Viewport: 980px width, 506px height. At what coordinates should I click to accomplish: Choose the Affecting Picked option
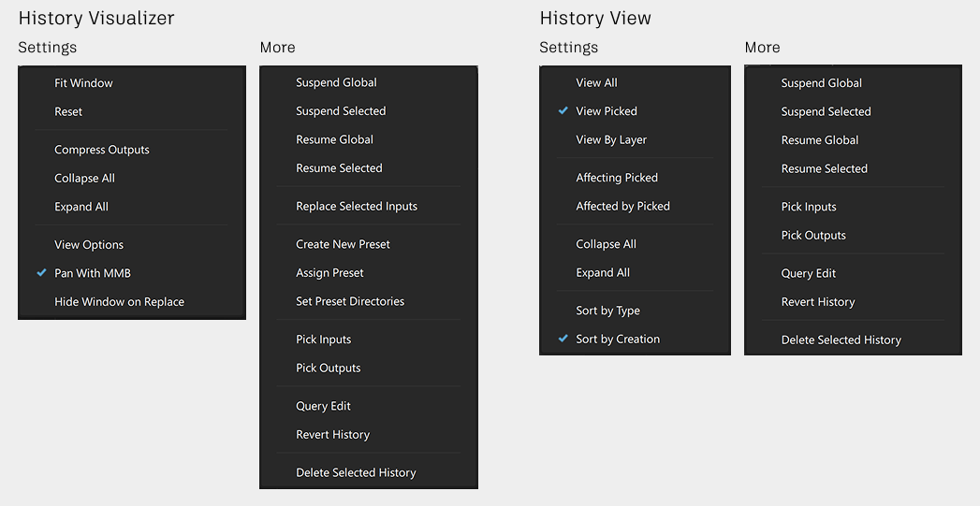pyautogui.click(x=617, y=178)
